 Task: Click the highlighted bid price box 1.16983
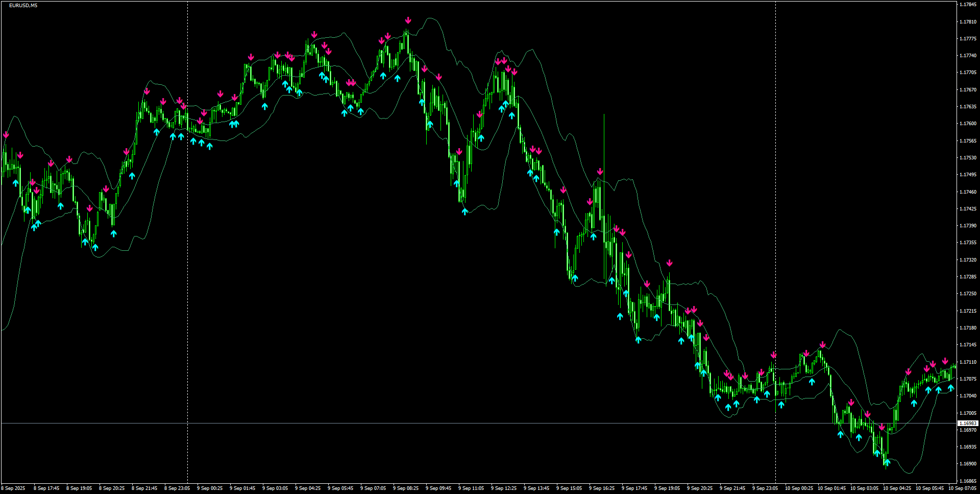pyautogui.click(x=967, y=422)
